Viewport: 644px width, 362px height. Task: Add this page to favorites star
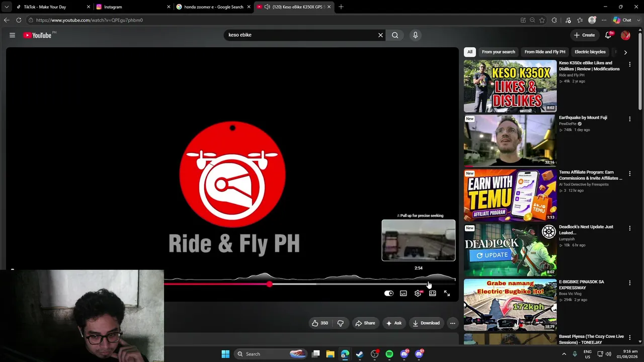[x=542, y=20]
